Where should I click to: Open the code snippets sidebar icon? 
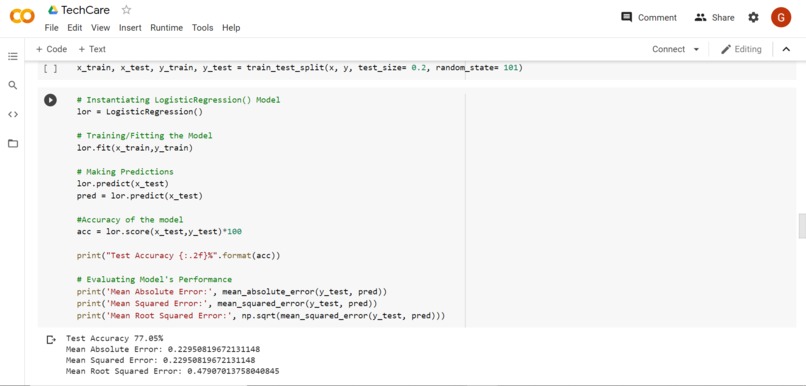(x=13, y=114)
